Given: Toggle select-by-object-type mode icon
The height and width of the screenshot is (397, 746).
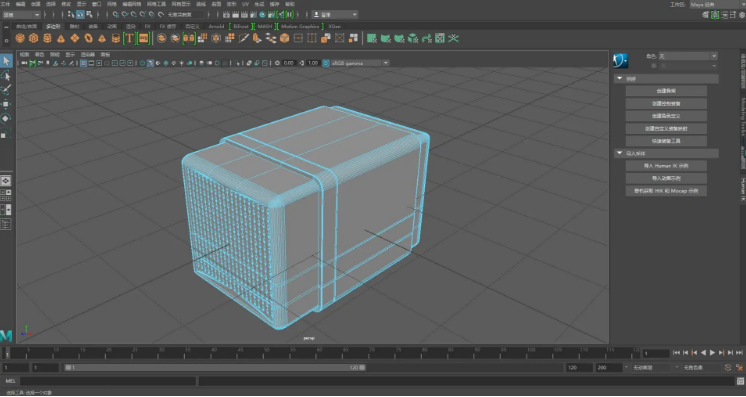Looking at the screenshot, I should pyautogui.click(x=80, y=15).
